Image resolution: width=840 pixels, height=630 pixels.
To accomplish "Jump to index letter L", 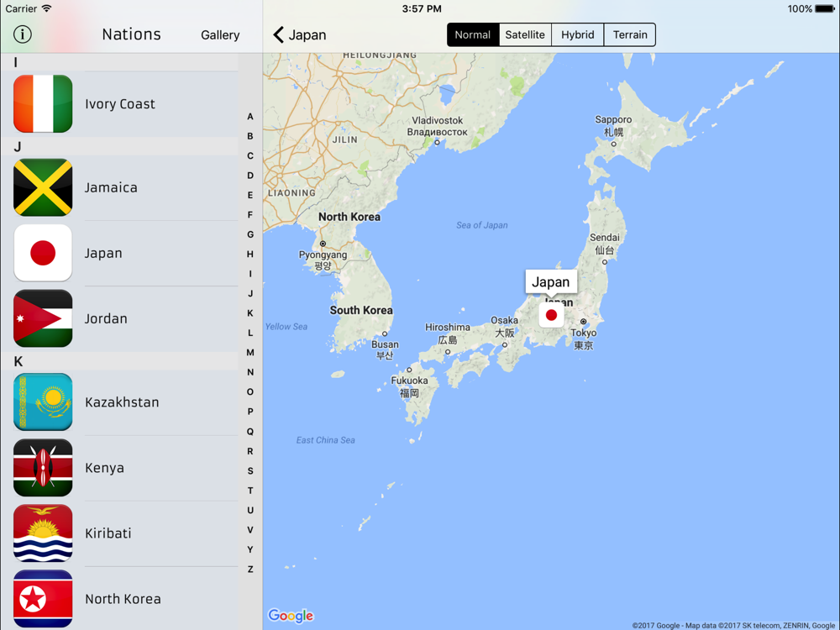I will click(x=250, y=333).
